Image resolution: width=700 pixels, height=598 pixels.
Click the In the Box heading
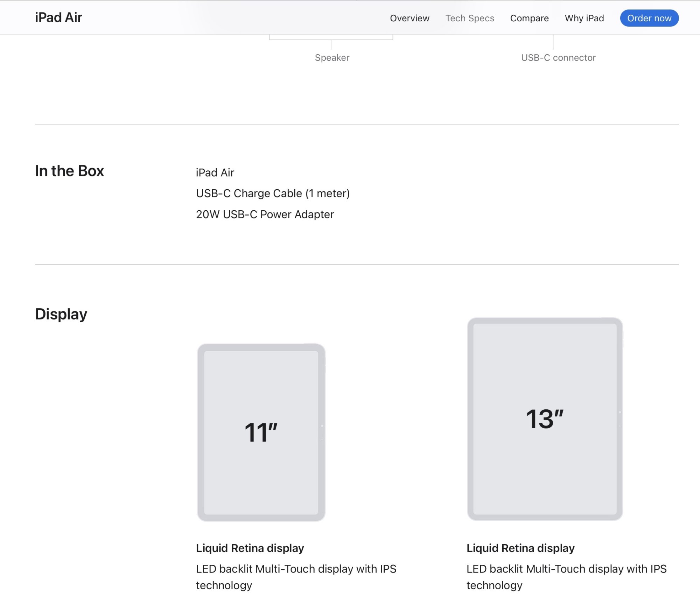[69, 171]
